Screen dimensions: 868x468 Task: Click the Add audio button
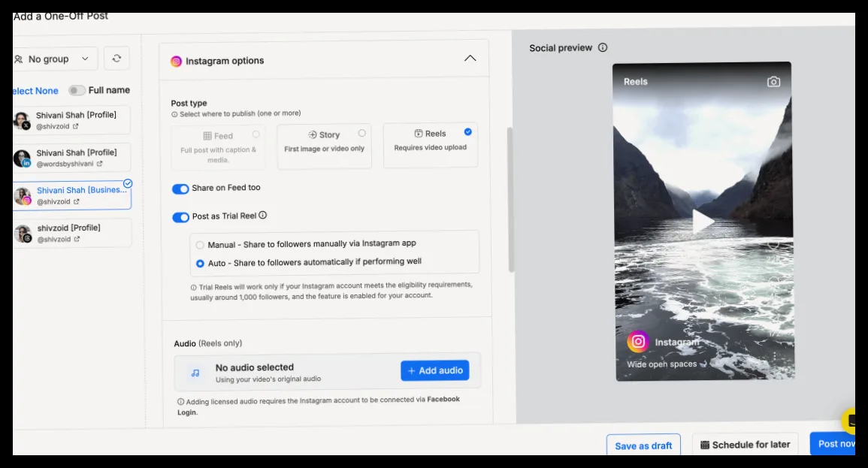click(435, 370)
